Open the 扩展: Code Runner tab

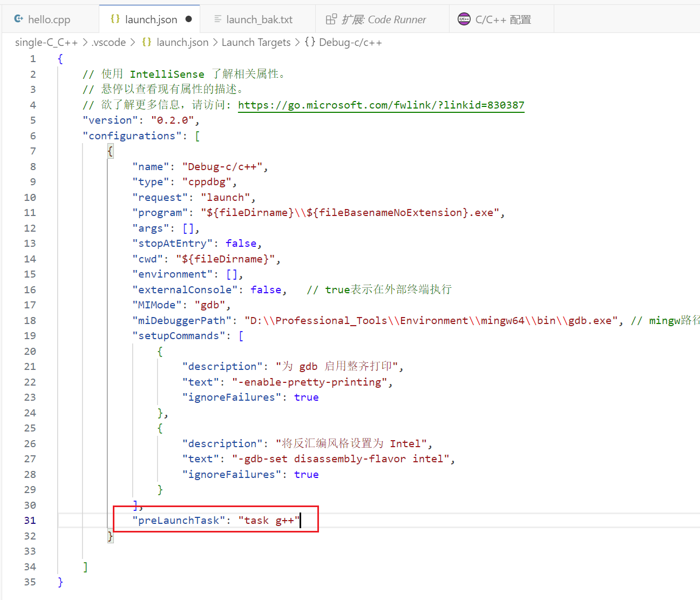click(384, 19)
